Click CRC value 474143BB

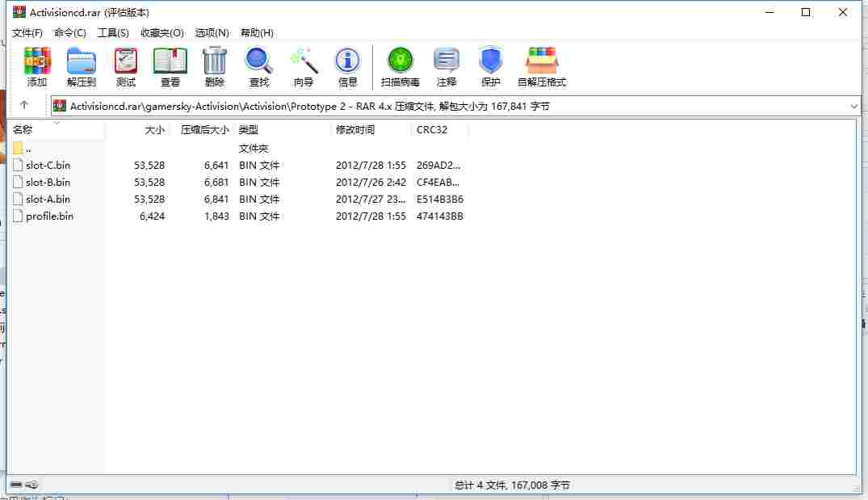click(439, 216)
